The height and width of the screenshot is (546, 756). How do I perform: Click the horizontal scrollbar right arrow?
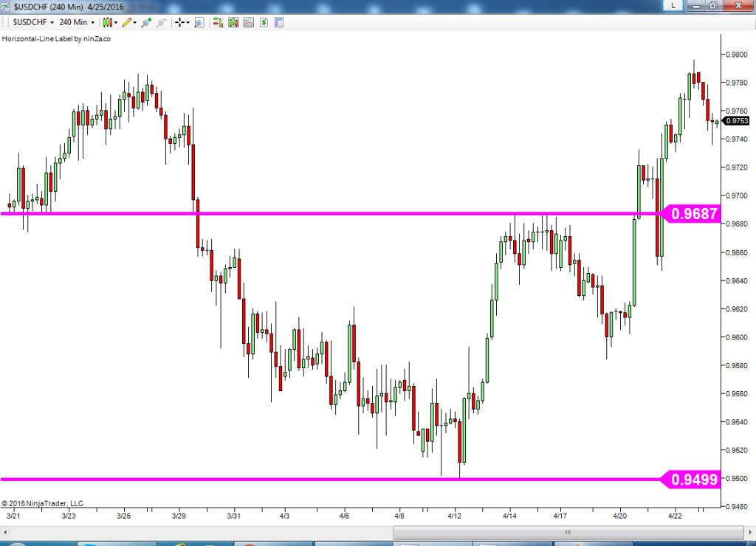pos(751,533)
